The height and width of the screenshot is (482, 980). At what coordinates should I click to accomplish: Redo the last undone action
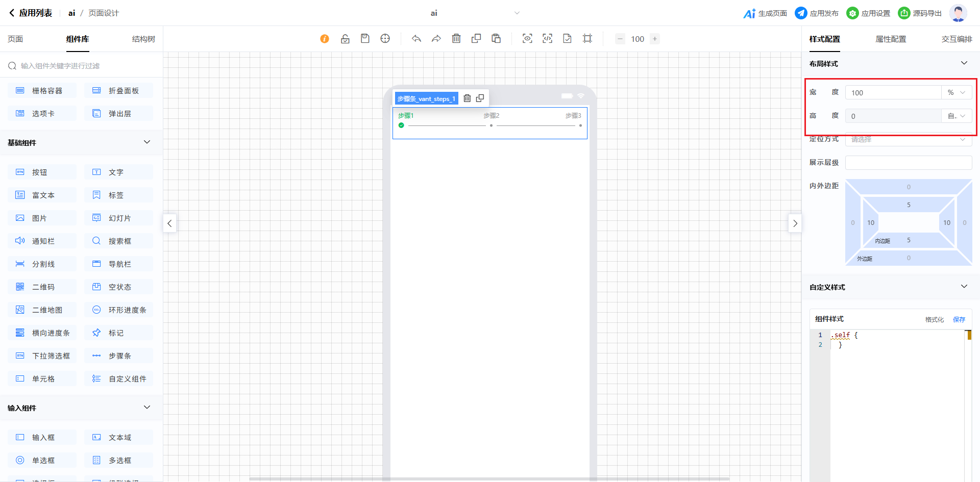tap(436, 39)
